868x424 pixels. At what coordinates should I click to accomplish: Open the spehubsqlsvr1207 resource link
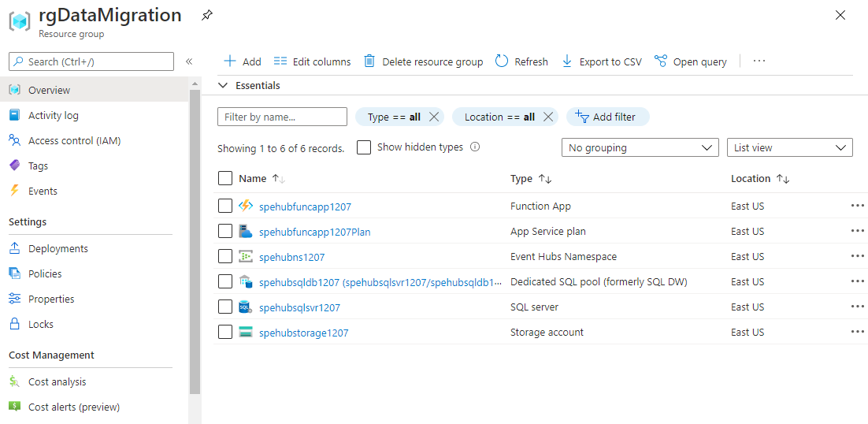click(x=299, y=307)
